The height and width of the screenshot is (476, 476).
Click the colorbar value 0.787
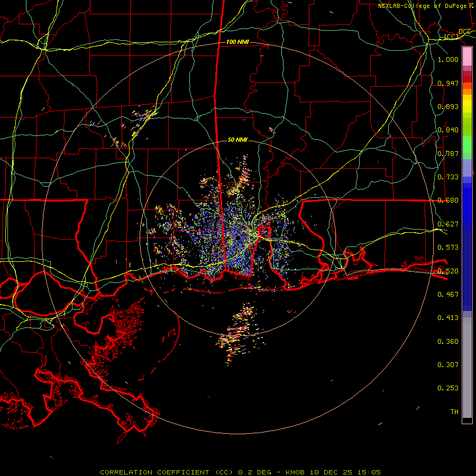[x=448, y=153]
